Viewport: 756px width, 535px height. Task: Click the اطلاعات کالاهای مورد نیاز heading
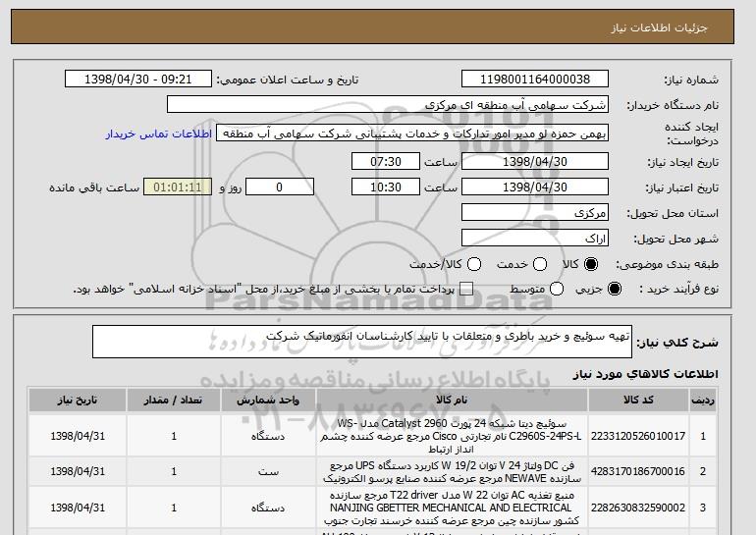point(645,374)
